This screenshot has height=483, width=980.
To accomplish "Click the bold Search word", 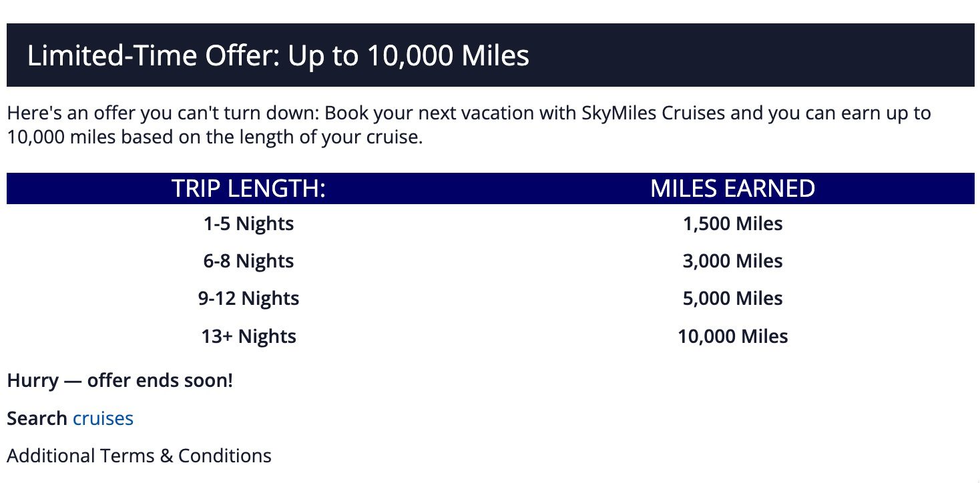I will (x=37, y=418).
